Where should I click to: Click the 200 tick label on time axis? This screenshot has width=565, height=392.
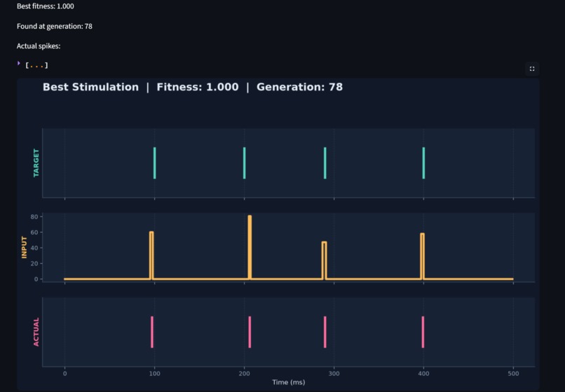tap(245, 374)
